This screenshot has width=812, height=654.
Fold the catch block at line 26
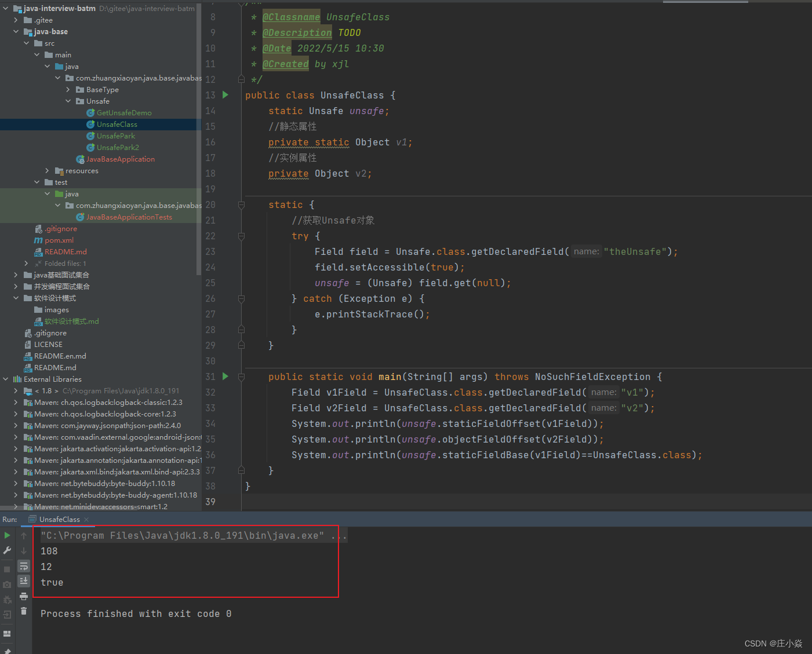coord(241,298)
